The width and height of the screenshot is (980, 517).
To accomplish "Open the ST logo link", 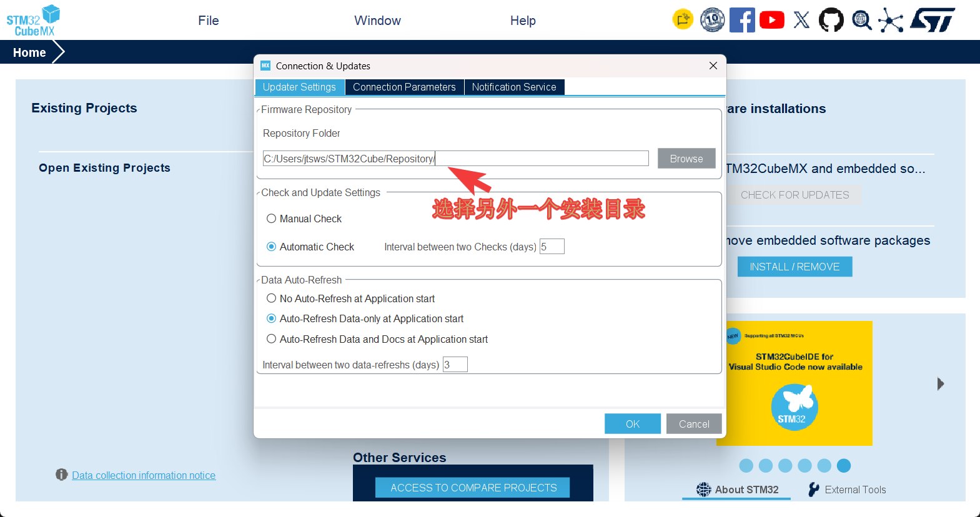I will tap(933, 20).
